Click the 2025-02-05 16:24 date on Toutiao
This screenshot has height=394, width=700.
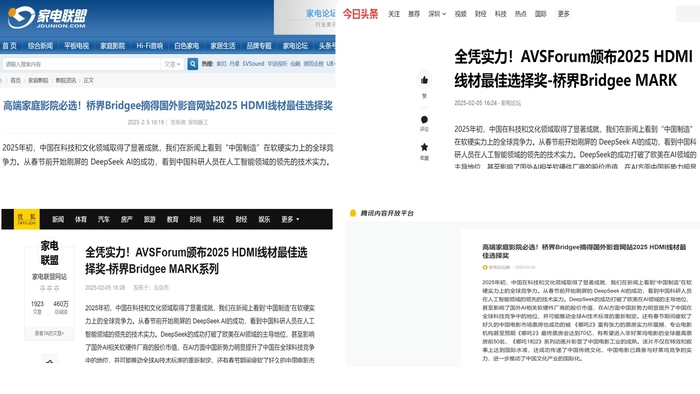point(475,103)
